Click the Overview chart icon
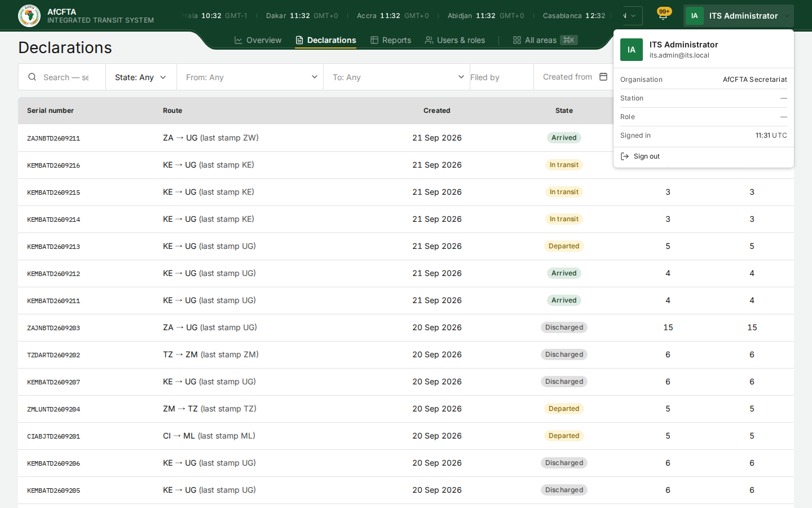Viewport: 812px width, 508px height. pos(239,40)
